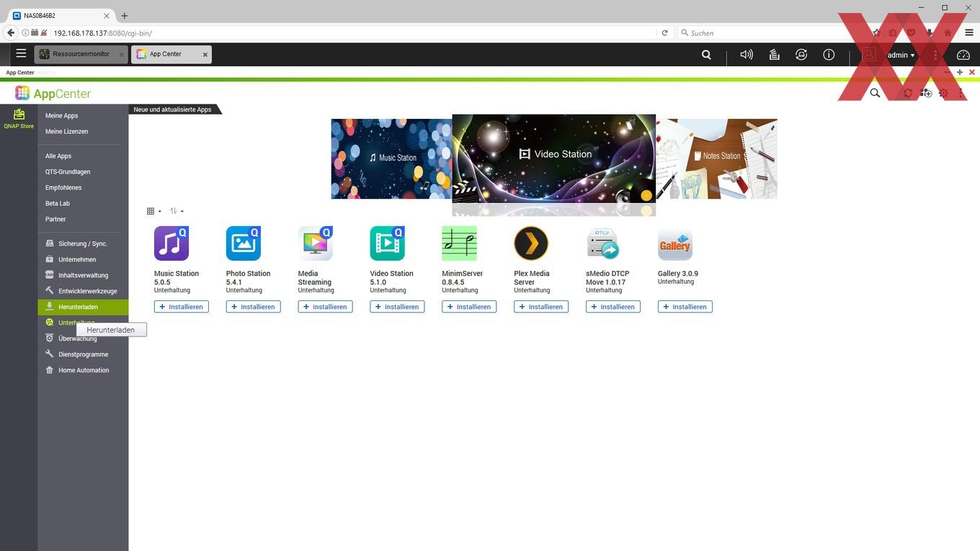
Task: Select Inhaltsverwaltung category
Action: click(83, 275)
